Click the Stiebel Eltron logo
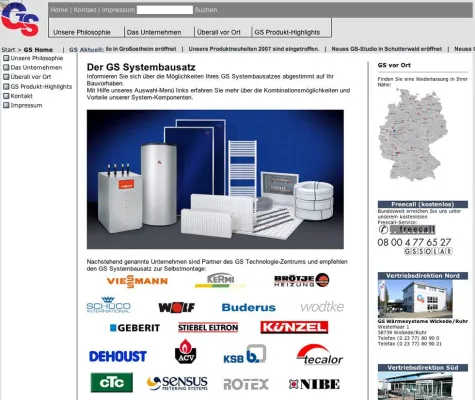This screenshot has height=400, width=475. [208, 328]
